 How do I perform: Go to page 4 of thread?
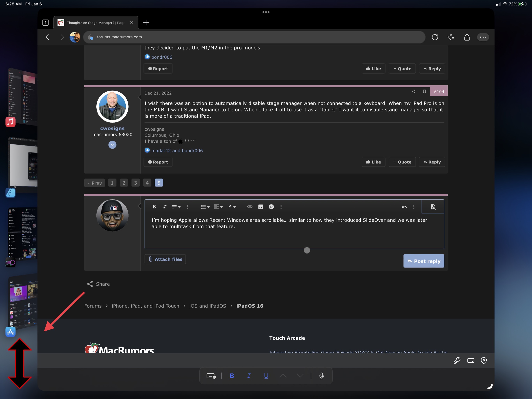147,183
